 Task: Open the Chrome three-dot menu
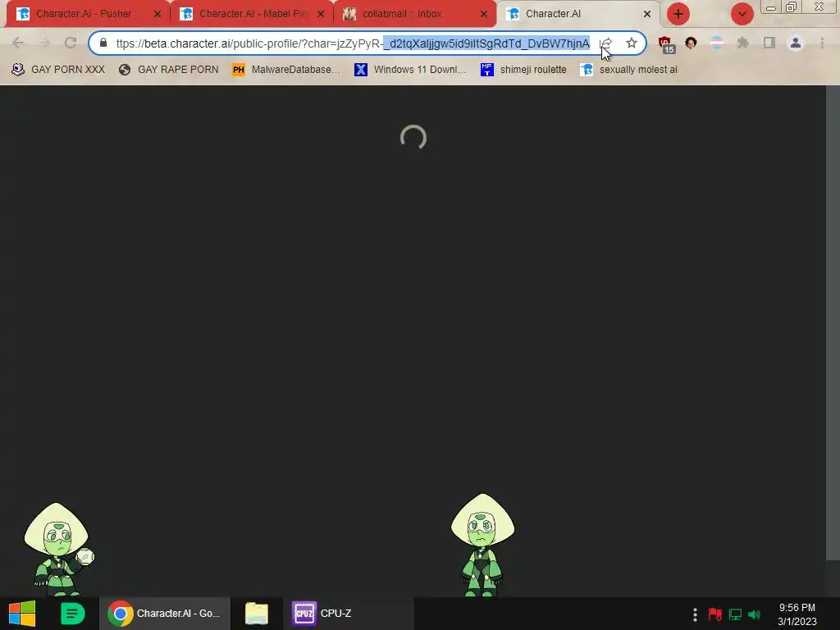coord(822,43)
